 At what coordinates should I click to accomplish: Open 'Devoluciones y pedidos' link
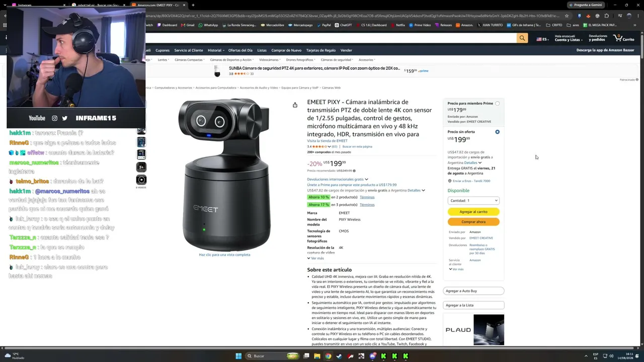click(598, 38)
